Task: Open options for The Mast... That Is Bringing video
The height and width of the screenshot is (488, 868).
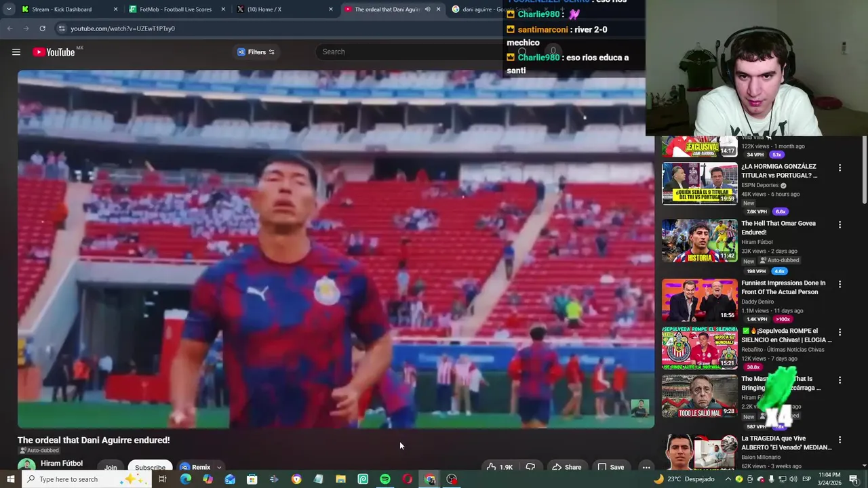Action: pos(840,380)
